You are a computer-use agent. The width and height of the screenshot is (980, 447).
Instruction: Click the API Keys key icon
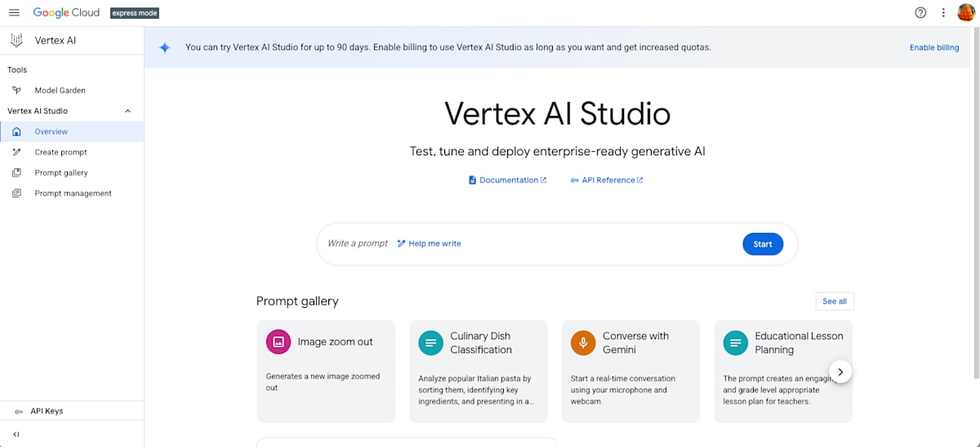(18, 412)
